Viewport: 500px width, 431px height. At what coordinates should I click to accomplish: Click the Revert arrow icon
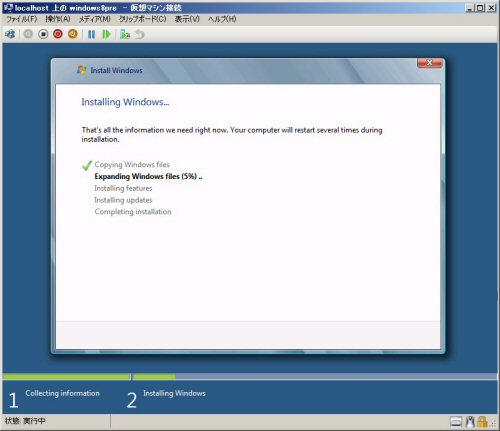[140, 34]
